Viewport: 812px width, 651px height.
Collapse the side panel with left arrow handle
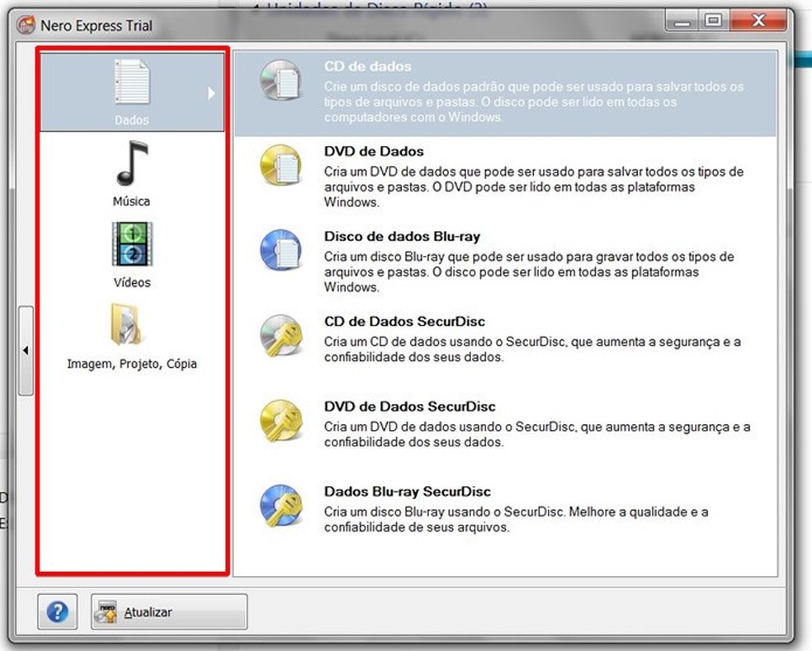26,351
